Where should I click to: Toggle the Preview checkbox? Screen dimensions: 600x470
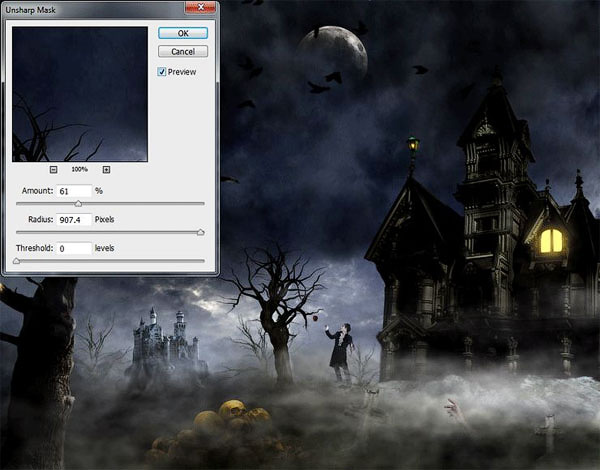tap(162, 72)
